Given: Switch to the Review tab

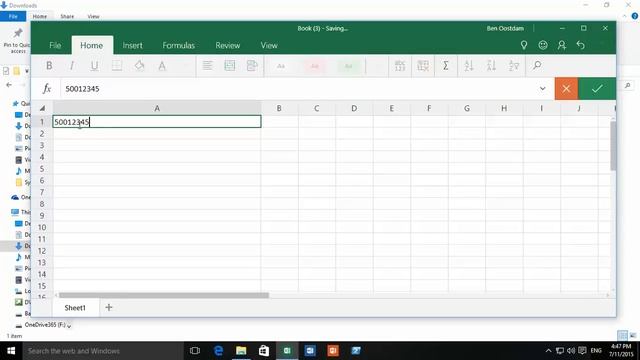Looking at the screenshot, I should click(228, 45).
